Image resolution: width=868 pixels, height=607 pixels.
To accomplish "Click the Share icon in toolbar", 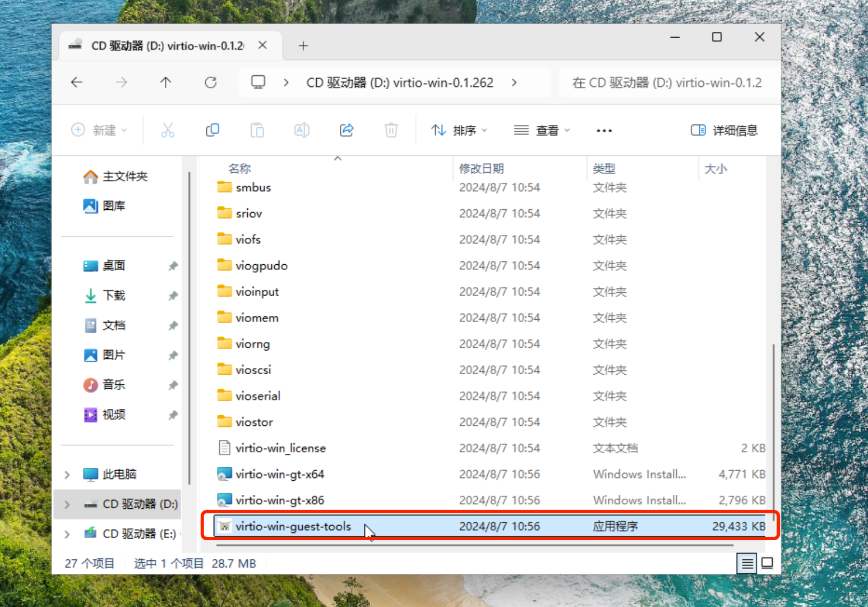I will (347, 130).
